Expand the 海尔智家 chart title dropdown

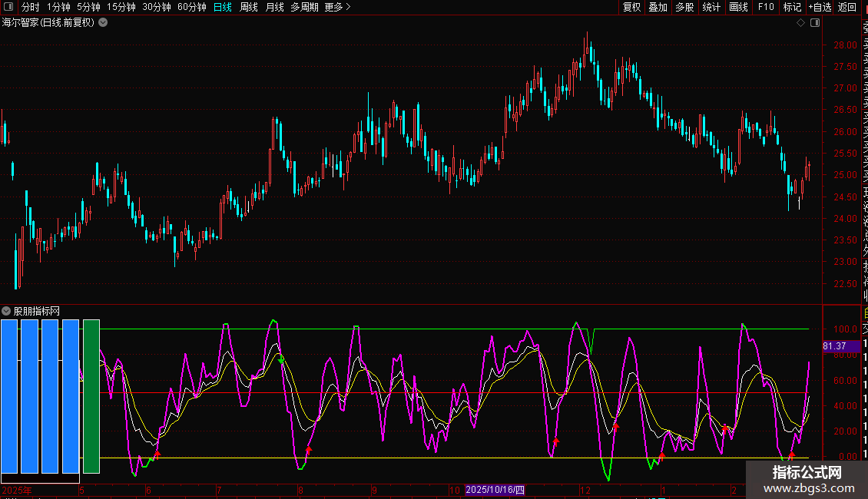[103, 23]
